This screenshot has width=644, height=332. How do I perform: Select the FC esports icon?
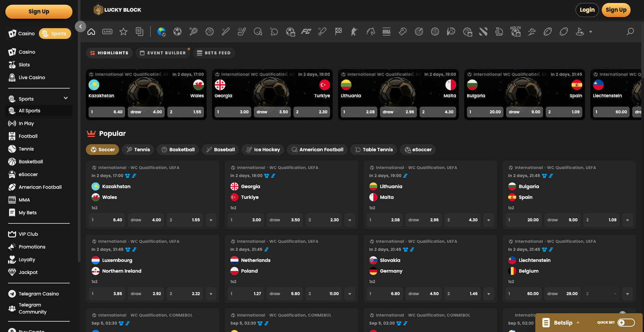point(306,32)
